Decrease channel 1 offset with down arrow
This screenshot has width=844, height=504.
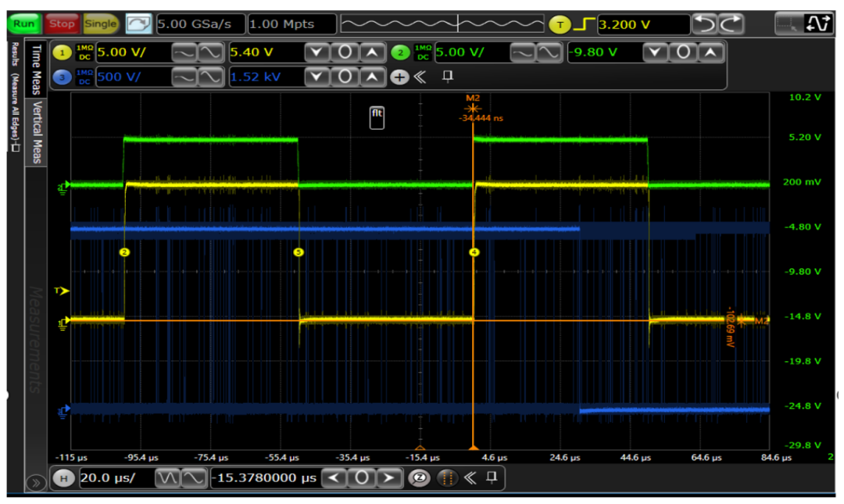(x=316, y=52)
